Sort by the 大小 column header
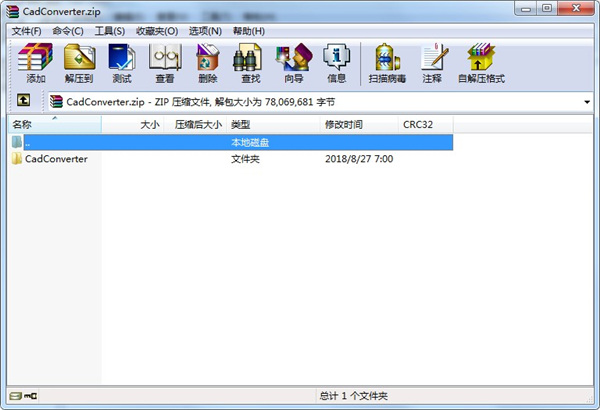 (133, 124)
